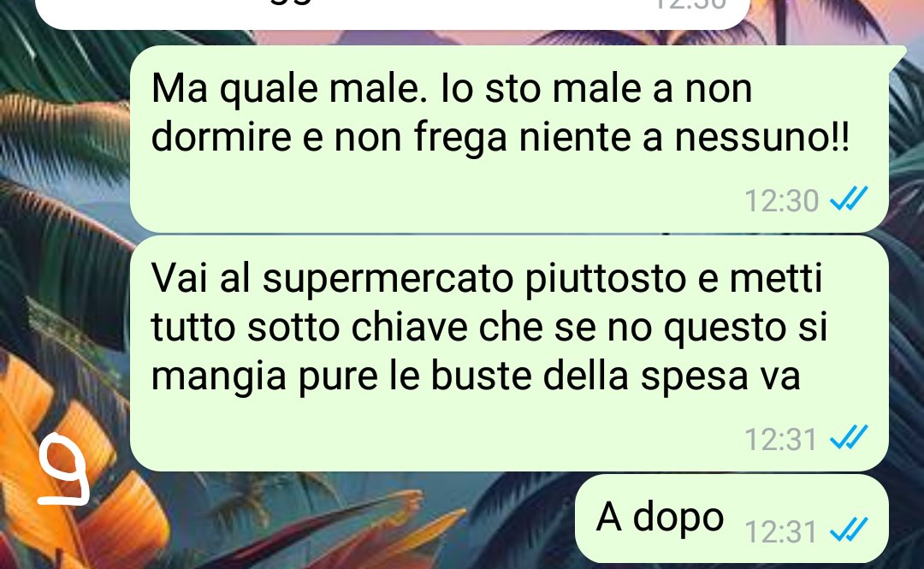Select the "A dopo" message bubble
The image size is (924, 569).
[x=731, y=519]
